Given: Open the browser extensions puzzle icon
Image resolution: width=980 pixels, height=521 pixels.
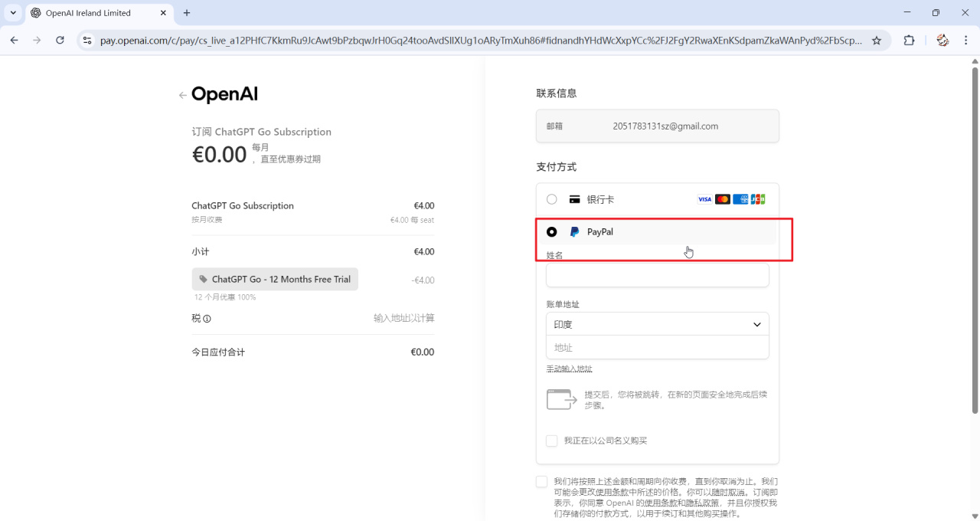Looking at the screenshot, I should coord(910,41).
